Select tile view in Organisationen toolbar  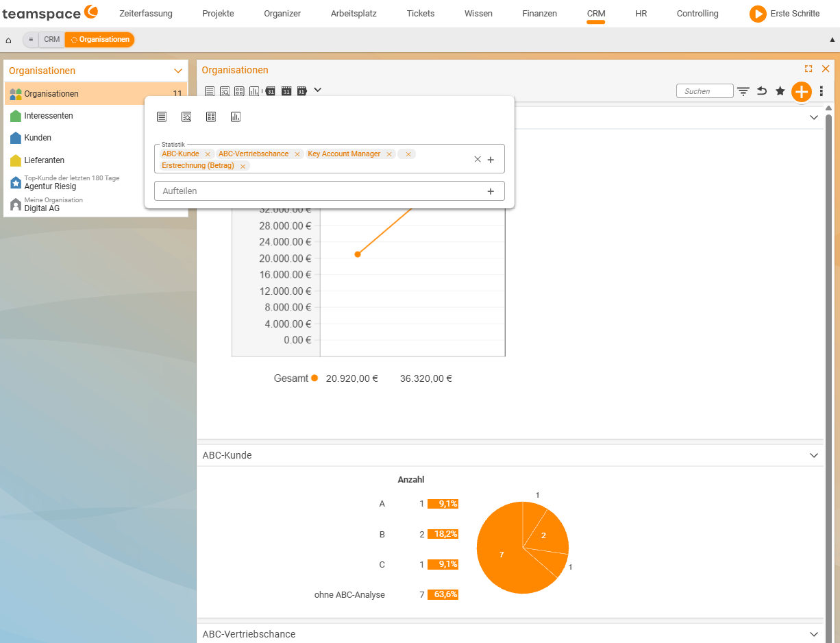tap(239, 90)
